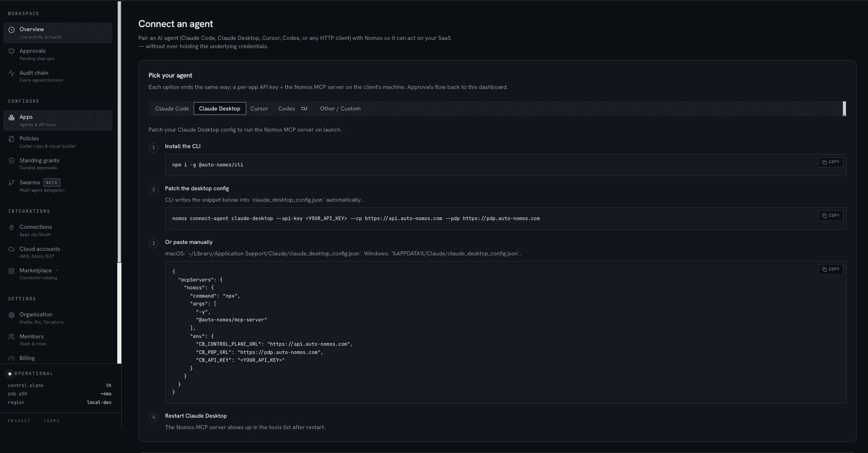Click the "CB_PDP_URL" line in JSON

click(x=260, y=352)
